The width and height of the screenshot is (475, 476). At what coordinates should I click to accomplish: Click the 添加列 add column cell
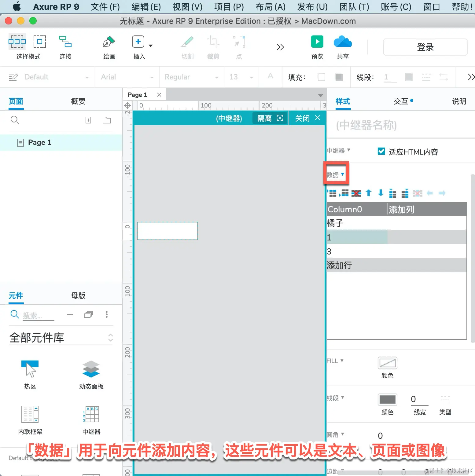[427, 210]
